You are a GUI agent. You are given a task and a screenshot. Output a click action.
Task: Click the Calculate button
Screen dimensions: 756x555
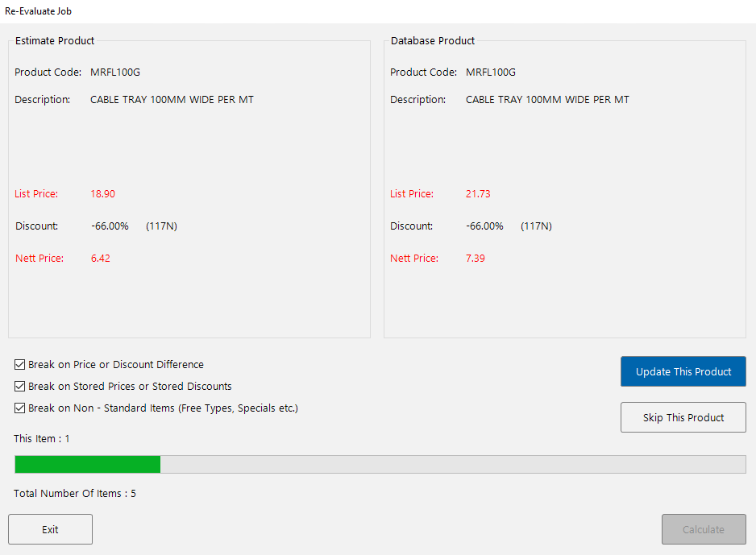704,529
